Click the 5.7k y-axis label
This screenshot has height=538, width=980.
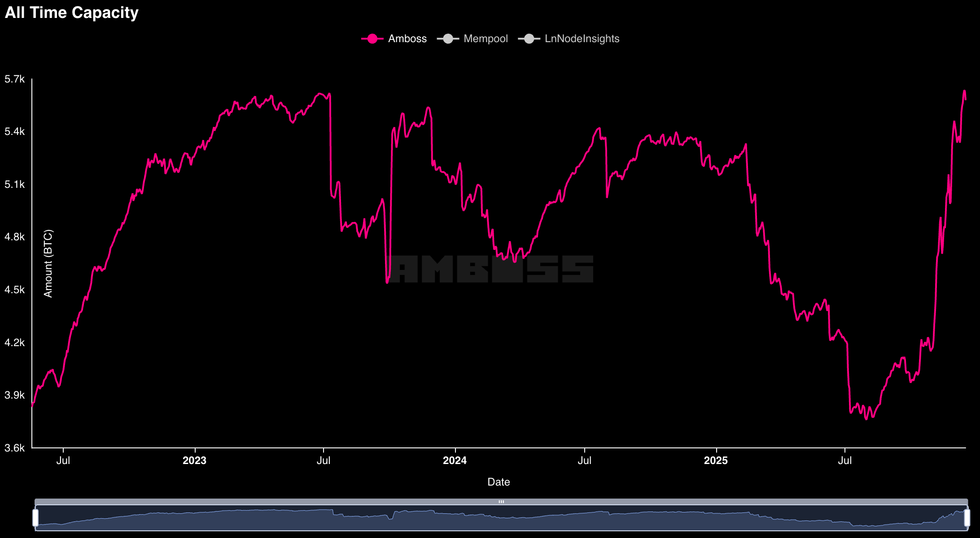coord(14,79)
